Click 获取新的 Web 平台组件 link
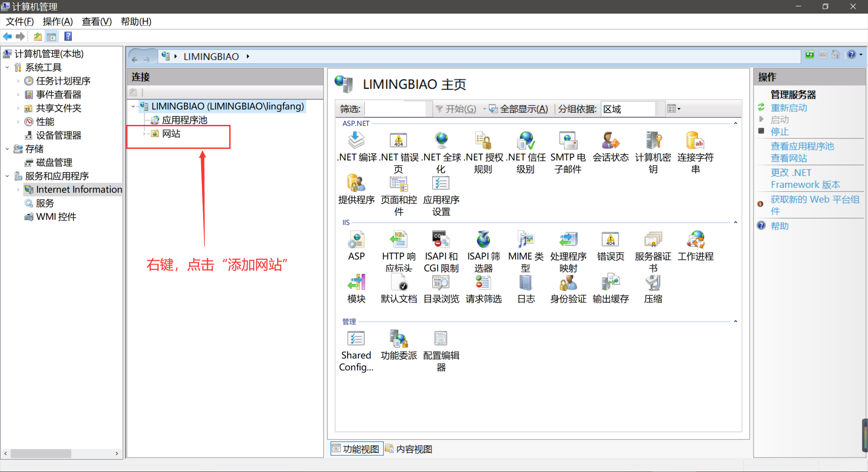 pyautogui.click(x=815, y=205)
